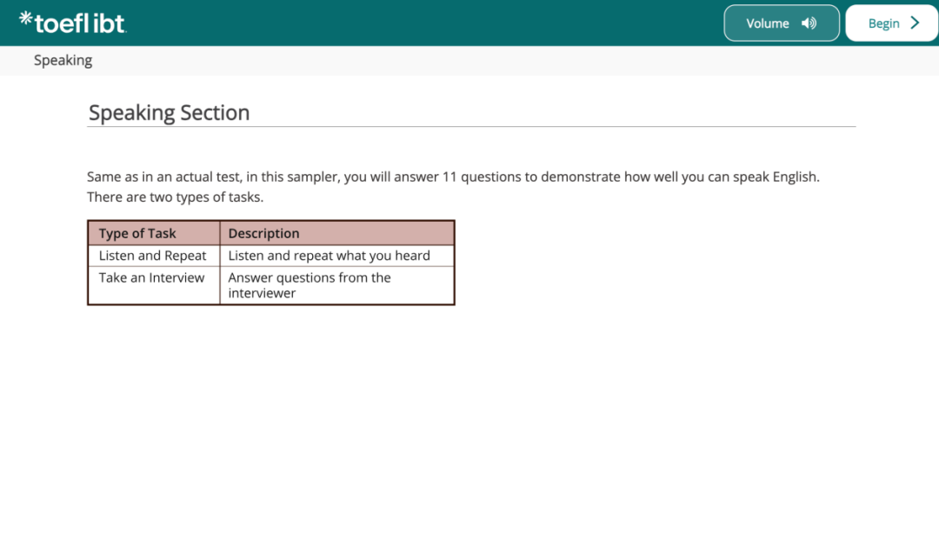Select the Take an Interview table cell

[x=151, y=278]
